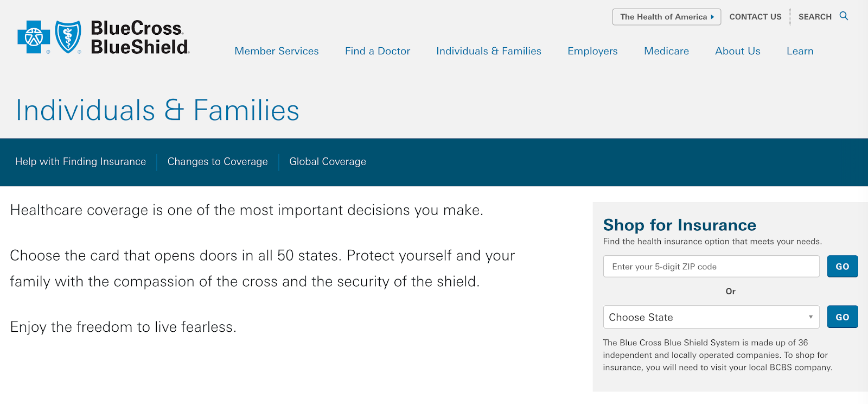
Task: Expand the Choose State dropdown
Action: point(711,317)
